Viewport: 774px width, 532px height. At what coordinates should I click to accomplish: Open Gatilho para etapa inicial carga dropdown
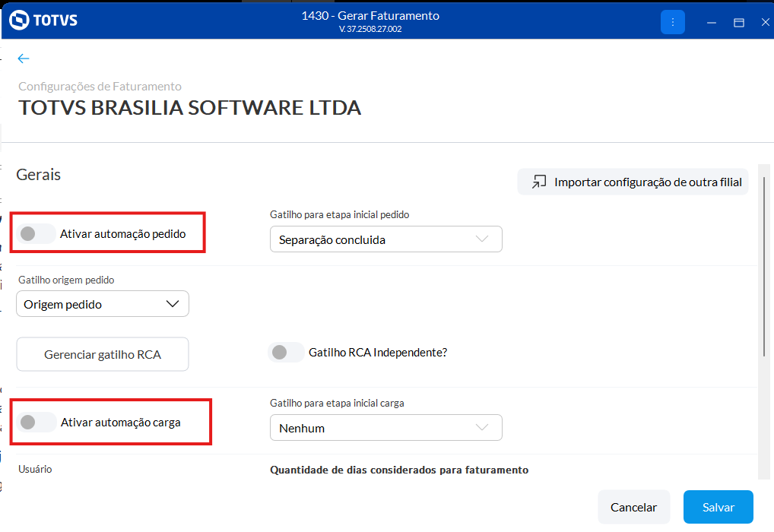(x=385, y=428)
